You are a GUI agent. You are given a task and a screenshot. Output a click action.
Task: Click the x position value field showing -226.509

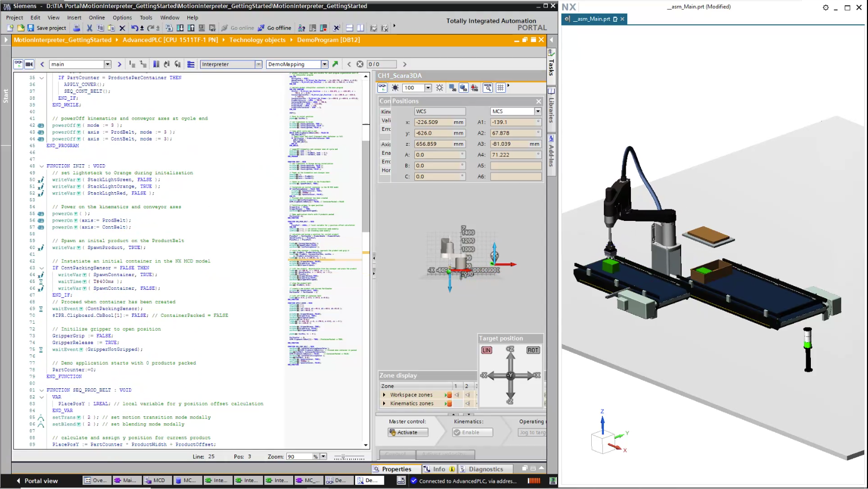click(440, 122)
